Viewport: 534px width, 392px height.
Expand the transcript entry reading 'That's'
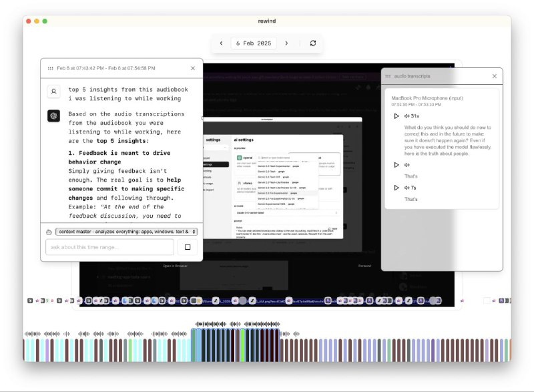point(412,176)
